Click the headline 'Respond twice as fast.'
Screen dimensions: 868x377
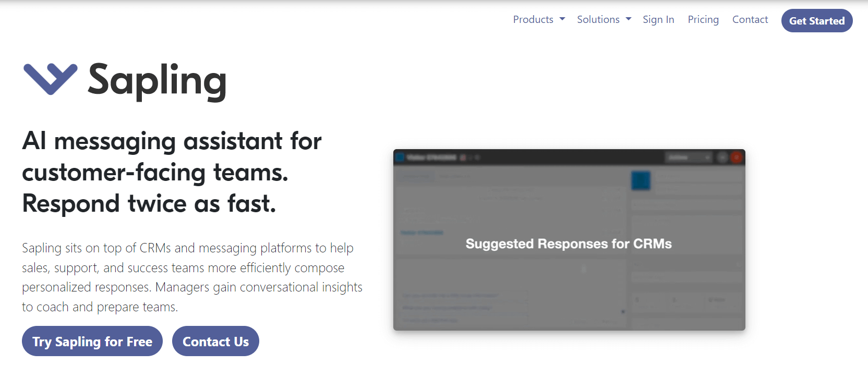[x=149, y=203]
